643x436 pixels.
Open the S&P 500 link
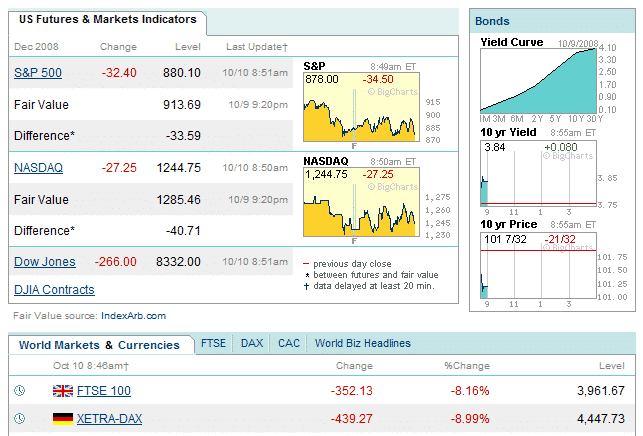click(37, 73)
